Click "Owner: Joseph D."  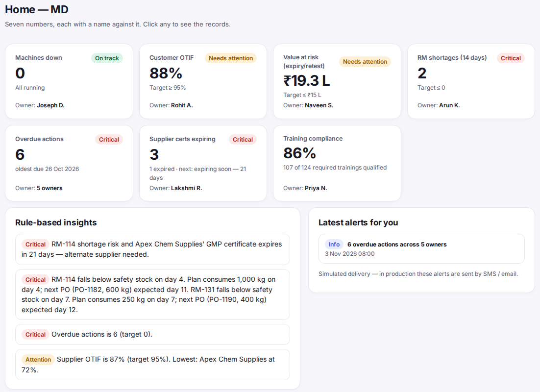pyautogui.click(x=40, y=105)
